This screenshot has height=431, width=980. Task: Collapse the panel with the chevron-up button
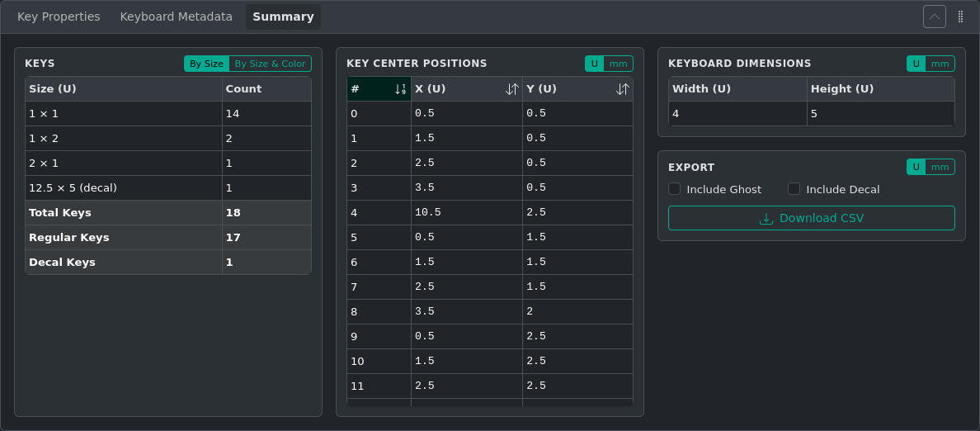point(934,17)
